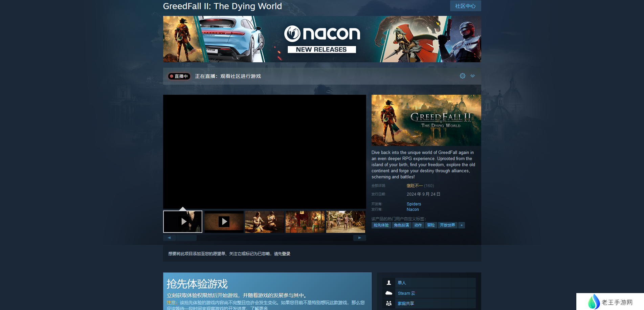Open the 抢先体验 early access tag
The image size is (644, 310).
click(x=381, y=225)
